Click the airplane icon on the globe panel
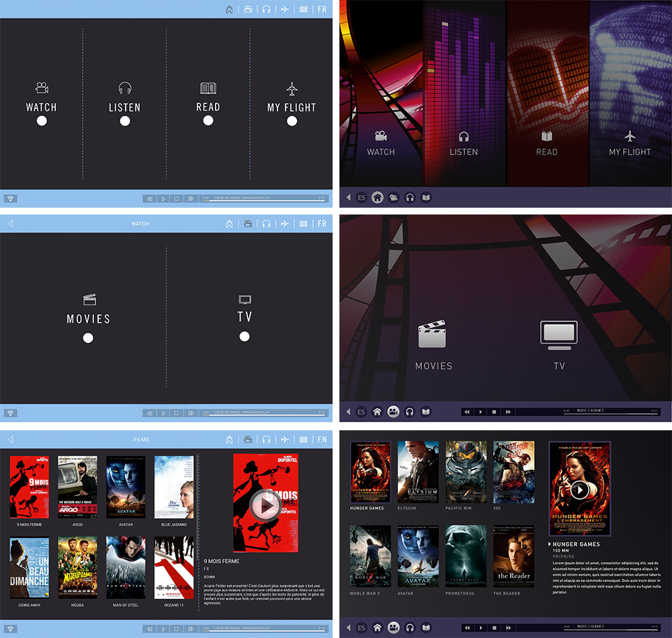This screenshot has width=672, height=638. pos(630,136)
